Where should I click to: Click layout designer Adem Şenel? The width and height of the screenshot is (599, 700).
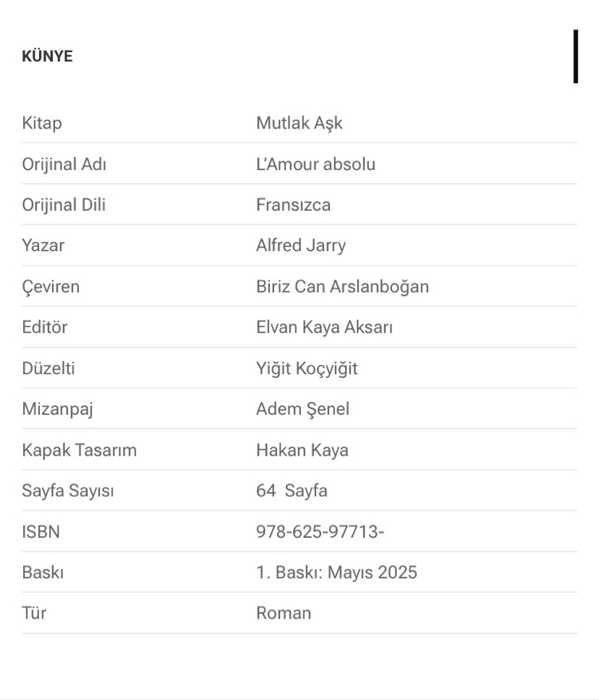303,409
